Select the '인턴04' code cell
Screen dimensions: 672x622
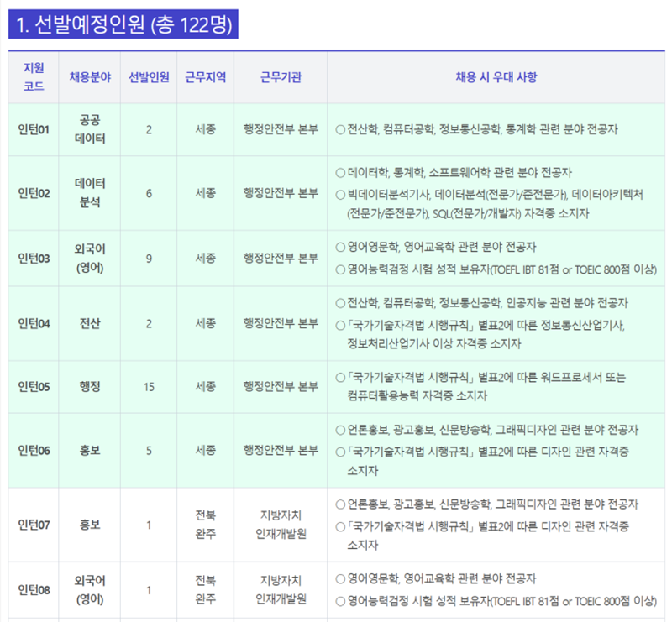coord(34,323)
